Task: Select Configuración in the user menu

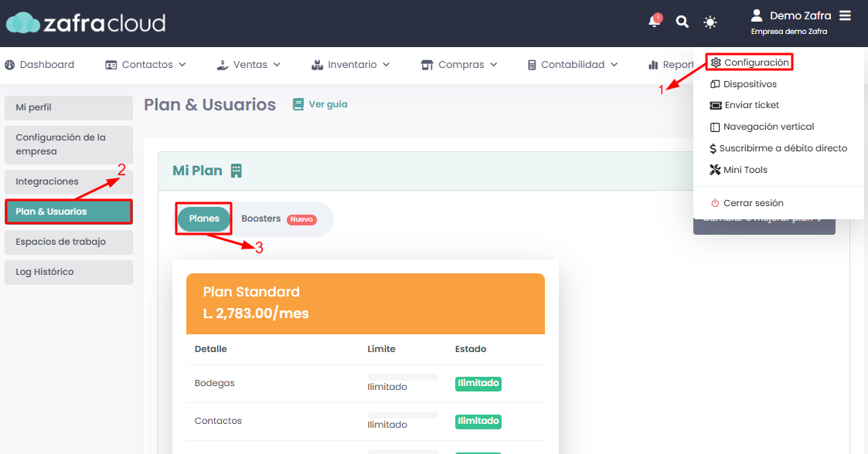Action: 750,63
